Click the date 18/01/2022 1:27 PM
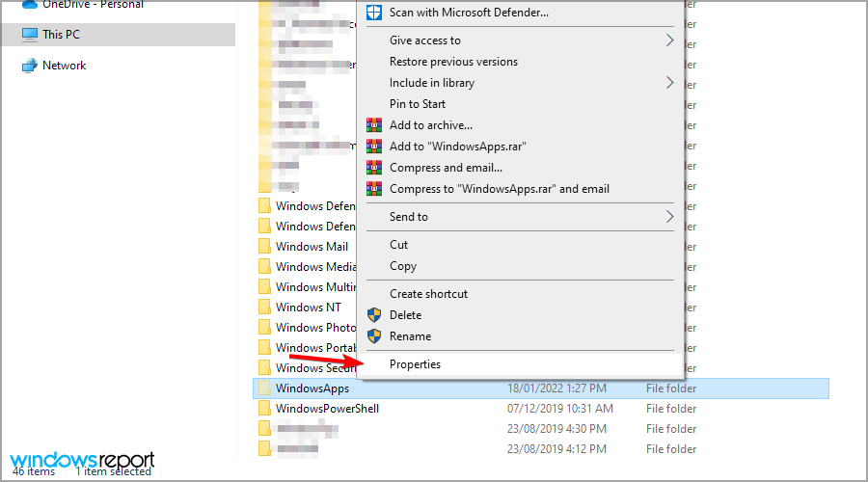 coord(556,388)
